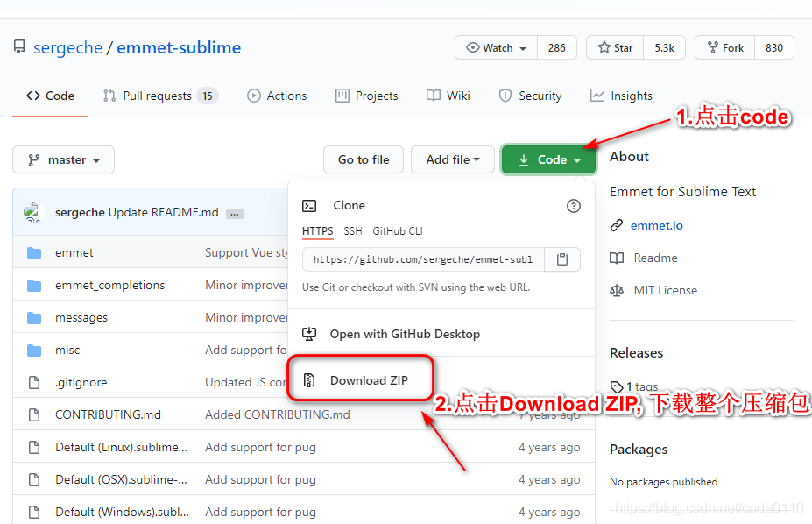This screenshot has height=524, width=812.
Task: Click the emmet folder icon
Action: [x=34, y=252]
